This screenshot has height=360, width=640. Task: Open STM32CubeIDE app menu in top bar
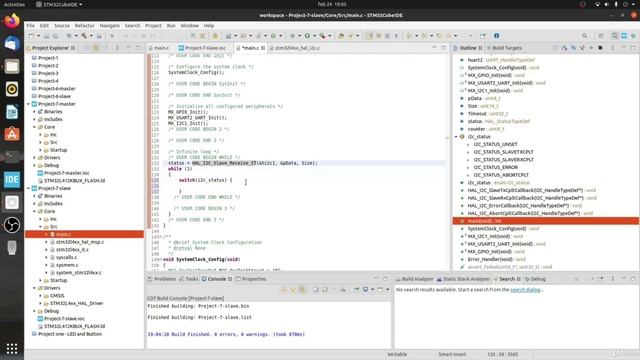59,4
